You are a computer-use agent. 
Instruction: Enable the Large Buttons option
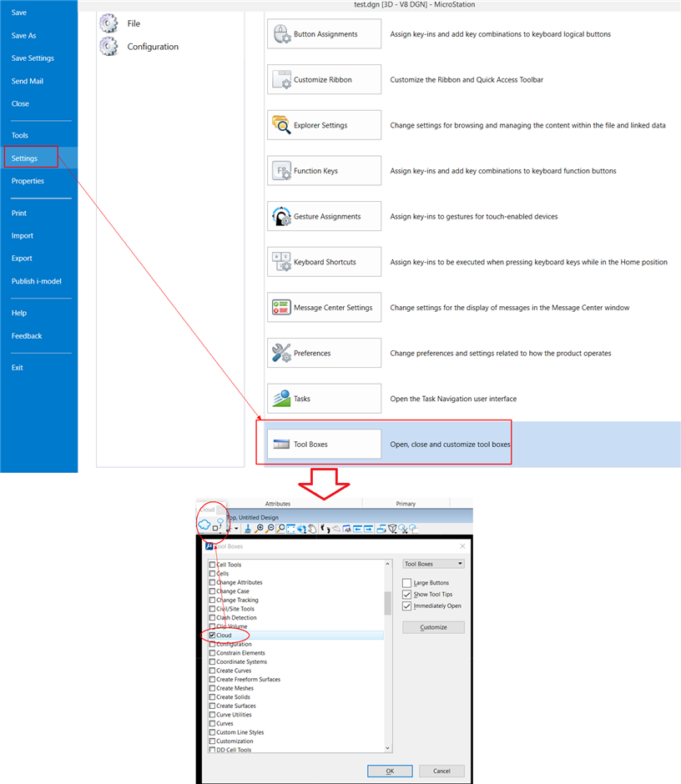click(406, 583)
